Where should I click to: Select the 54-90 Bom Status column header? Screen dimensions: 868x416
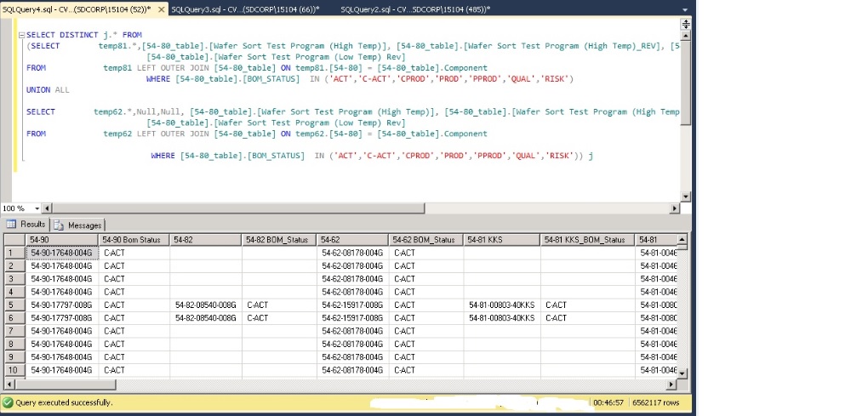coord(134,240)
